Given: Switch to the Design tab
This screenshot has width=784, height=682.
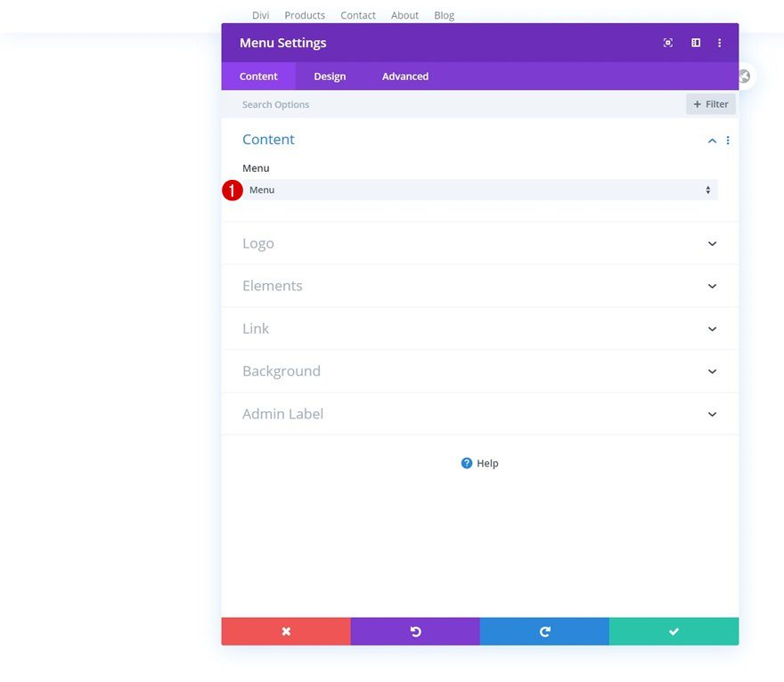Looking at the screenshot, I should tap(330, 76).
